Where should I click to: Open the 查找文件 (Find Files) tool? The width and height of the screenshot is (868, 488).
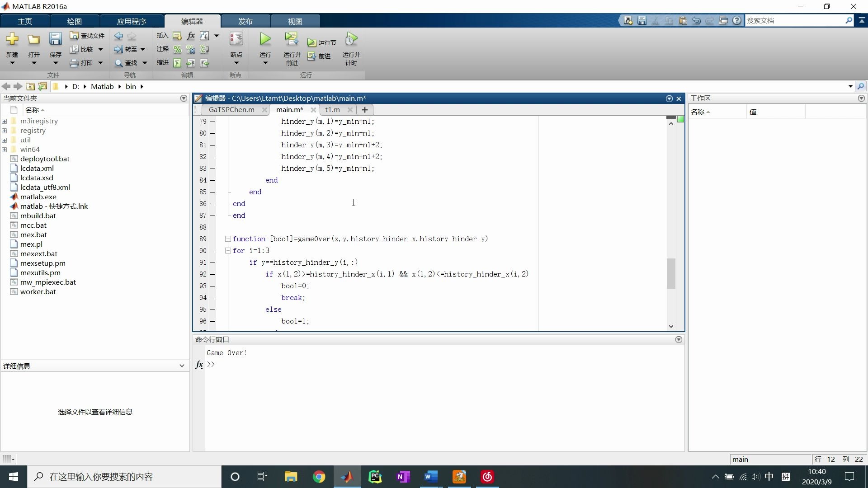pyautogui.click(x=87, y=35)
